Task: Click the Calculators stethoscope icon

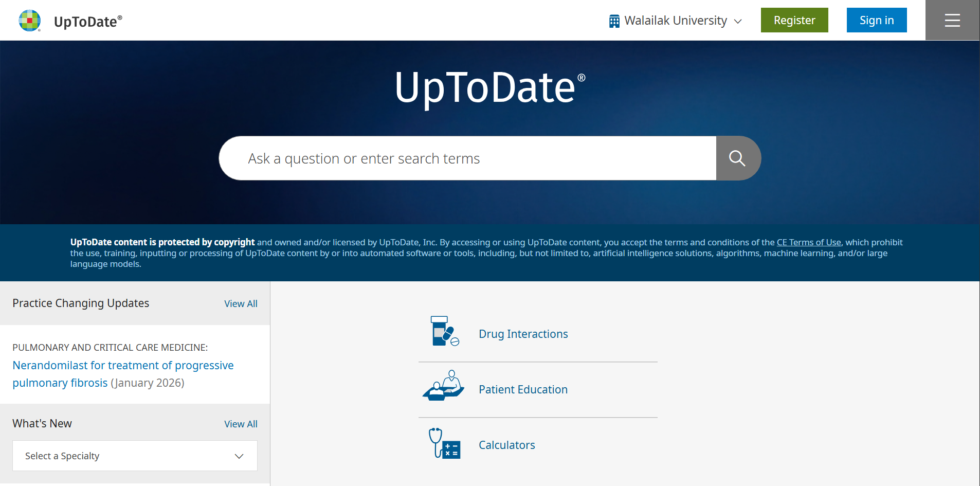Action: 445,443
